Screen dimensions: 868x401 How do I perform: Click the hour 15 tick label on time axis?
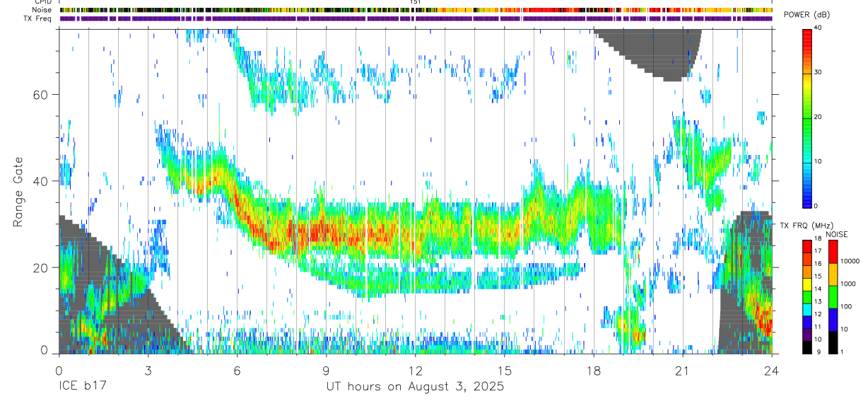point(504,370)
